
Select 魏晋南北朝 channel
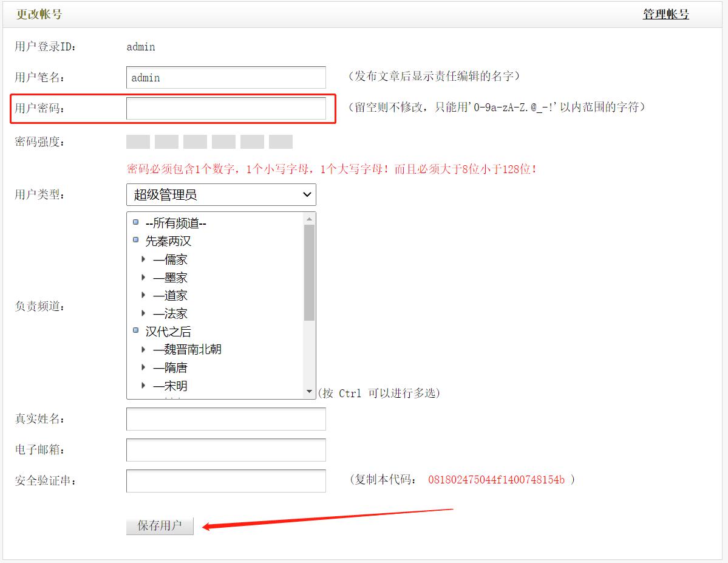188,349
